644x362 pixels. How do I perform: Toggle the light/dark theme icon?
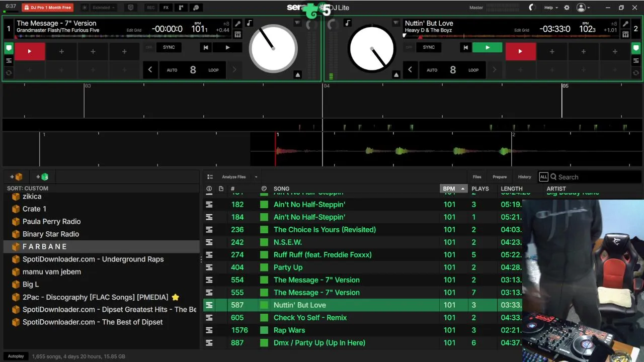pyautogui.click(x=85, y=8)
